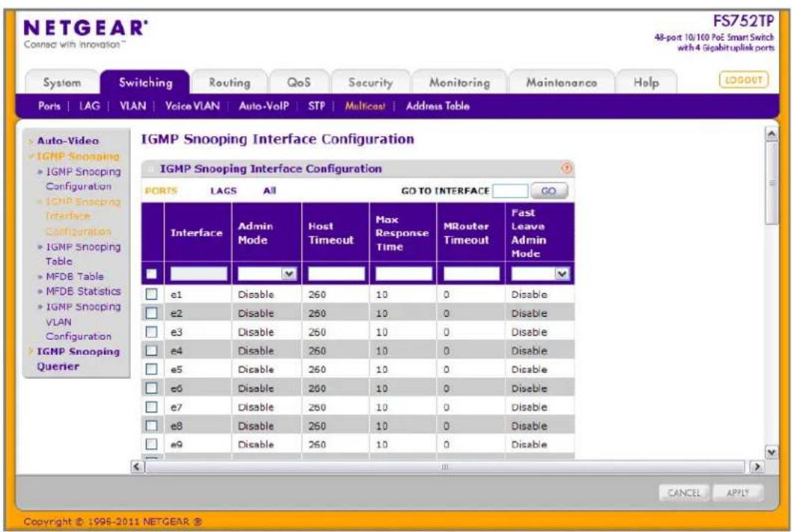Check the box for interface e2
Image resolution: width=792 pixels, height=532 pixels.
coord(152,313)
